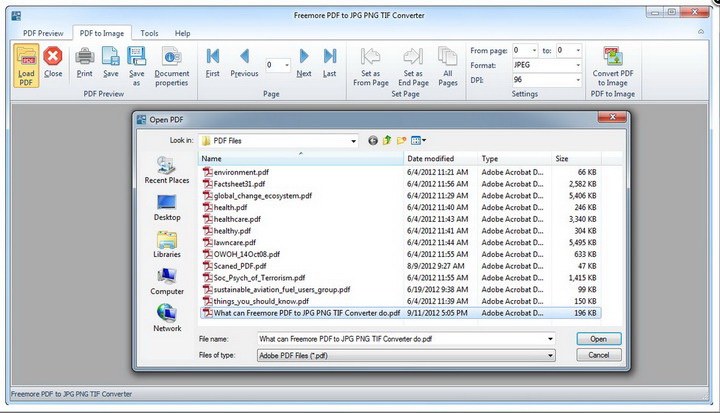Viewport: 720px width, 413px height.
Task: Open the Help tab
Action: pos(182,33)
